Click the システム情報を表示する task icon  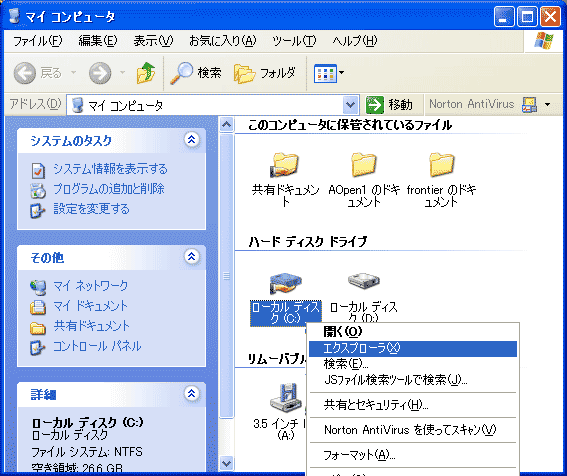38,170
